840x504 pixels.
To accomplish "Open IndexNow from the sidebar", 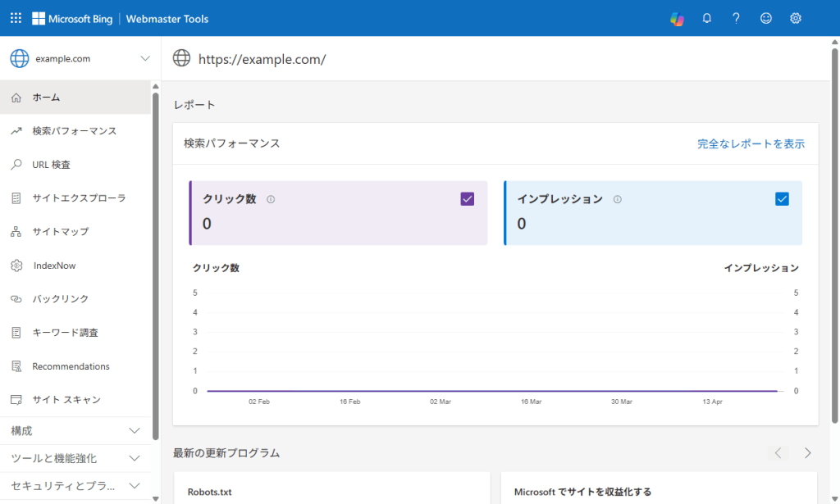I will 54,266.
